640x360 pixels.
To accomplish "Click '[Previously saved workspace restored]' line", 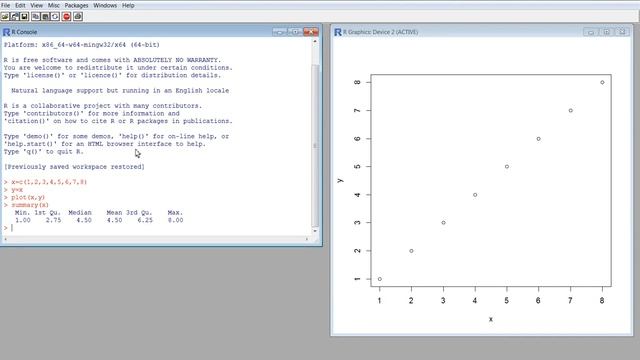I will [x=74, y=167].
